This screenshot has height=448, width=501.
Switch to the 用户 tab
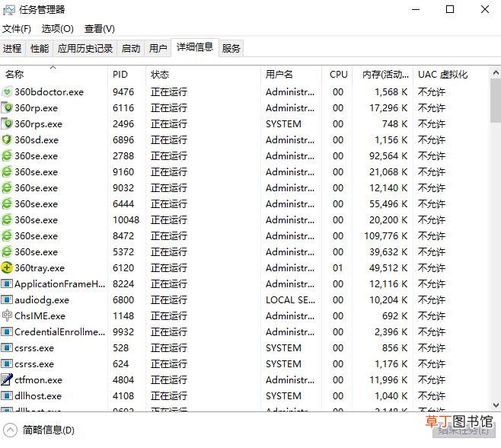coord(158,49)
